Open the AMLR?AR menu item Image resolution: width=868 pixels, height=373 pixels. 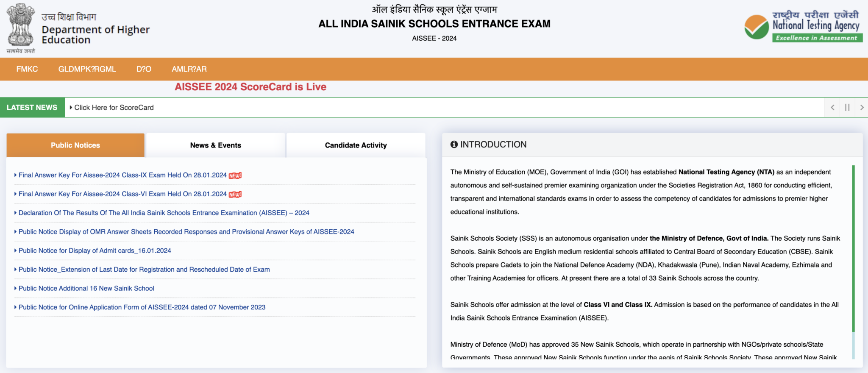pyautogui.click(x=189, y=69)
